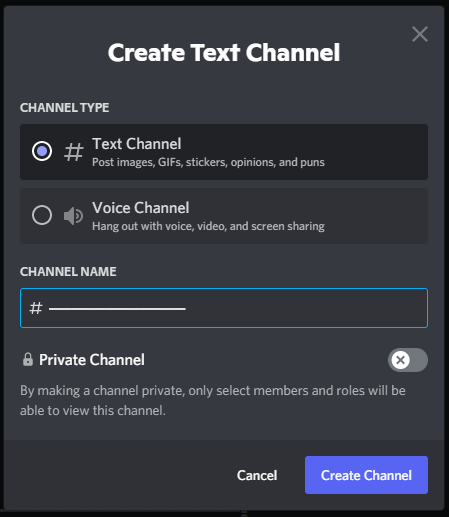The image size is (449, 517).
Task: Close the Create Text Channel dialog
Action: pyautogui.click(x=420, y=34)
